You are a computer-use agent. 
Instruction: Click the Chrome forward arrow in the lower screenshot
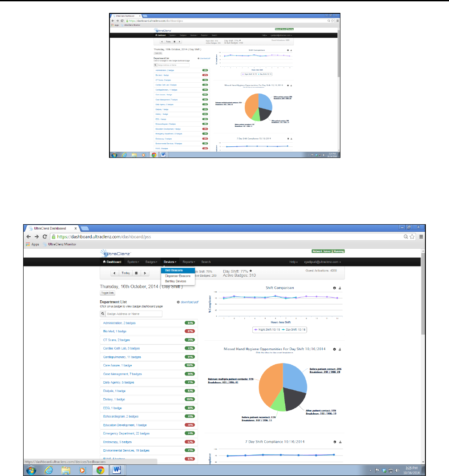[37, 237]
